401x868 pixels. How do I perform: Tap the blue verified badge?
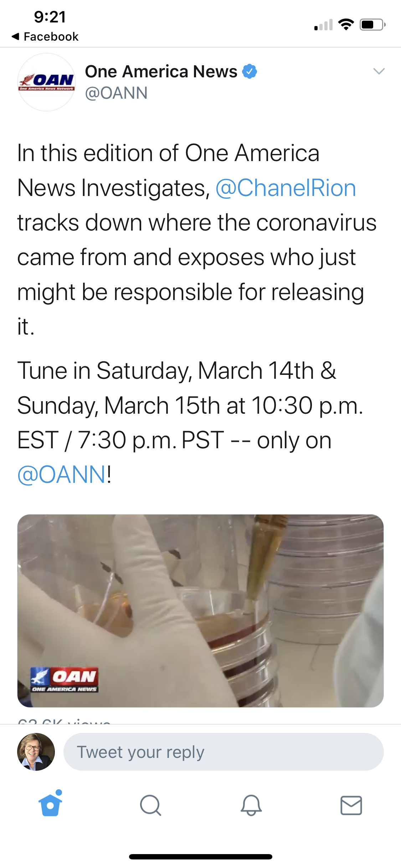pos(250,71)
